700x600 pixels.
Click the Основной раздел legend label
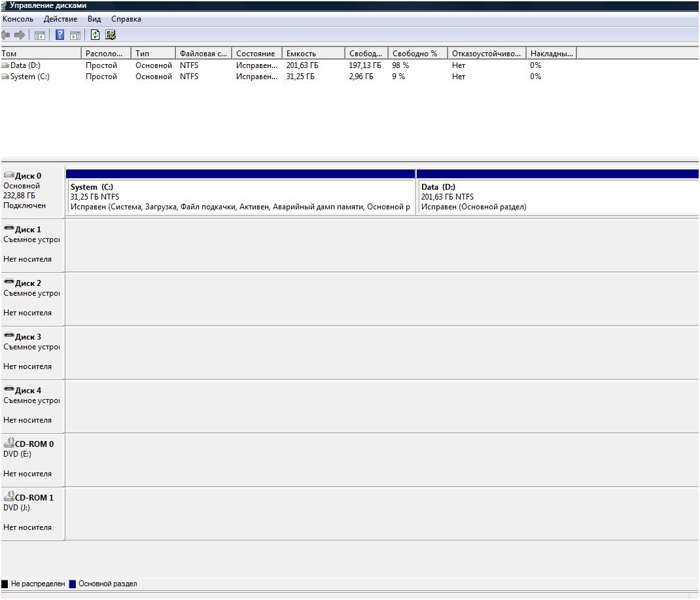pos(108,584)
